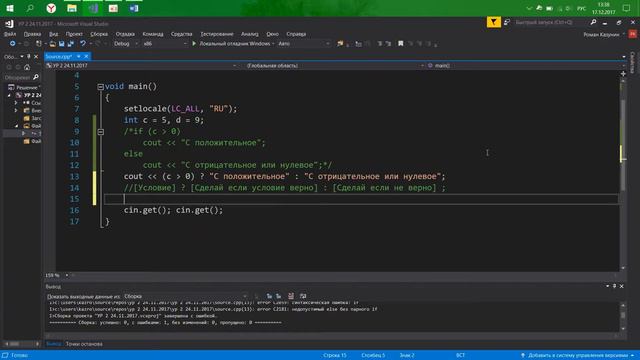Open the Тестирование menu

(217, 34)
